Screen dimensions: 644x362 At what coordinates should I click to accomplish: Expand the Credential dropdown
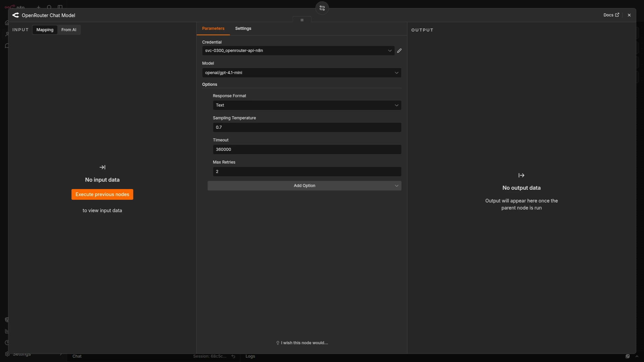298,51
